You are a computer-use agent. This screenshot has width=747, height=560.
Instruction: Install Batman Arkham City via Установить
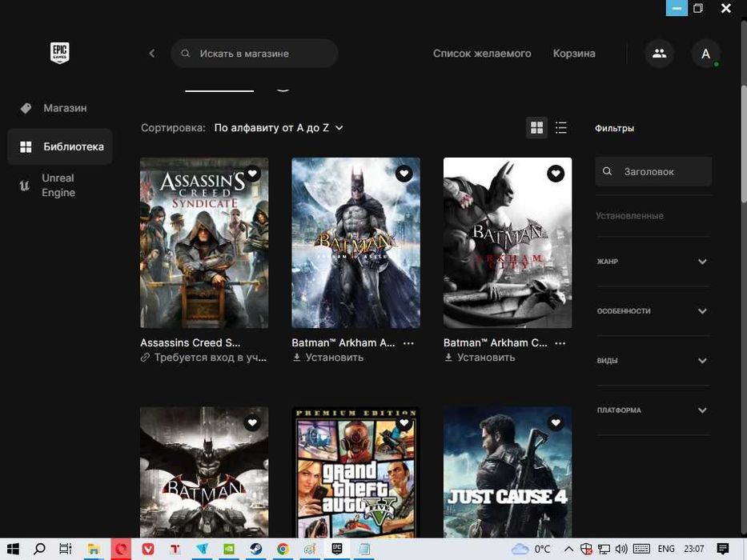pos(480,358)
